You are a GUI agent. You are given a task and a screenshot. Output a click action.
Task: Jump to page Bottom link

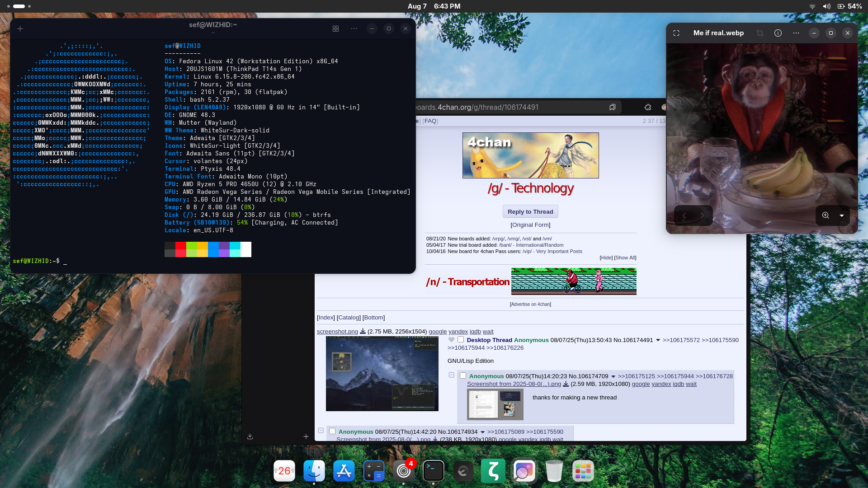374,318
